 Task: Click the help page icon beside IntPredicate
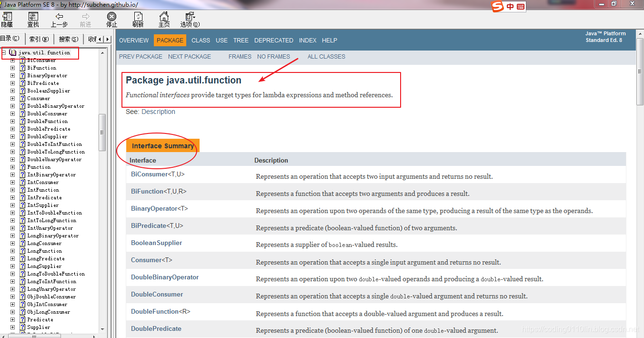[x=22, y=197]
